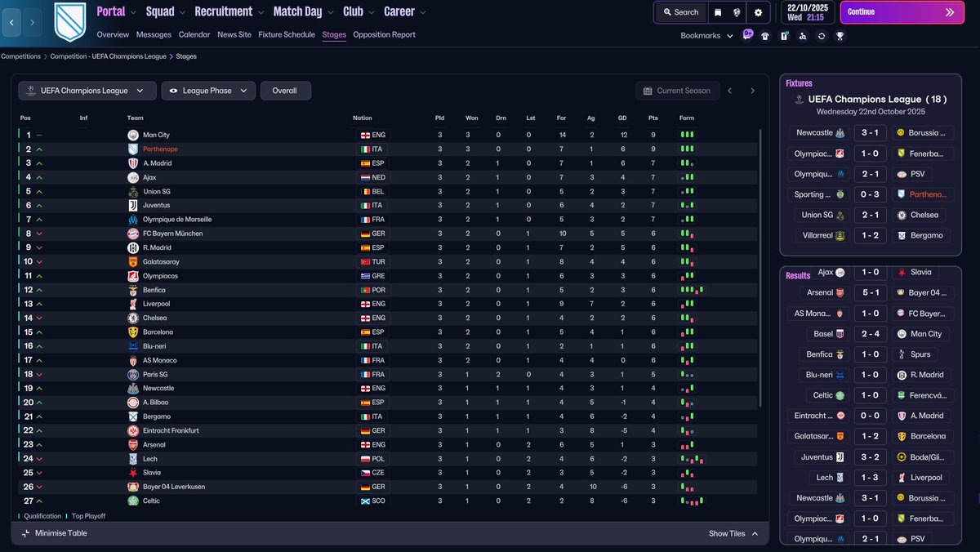Click the Slavia club badge in table
The width and height of the screenshot is (980, 552).
[133, 473]
